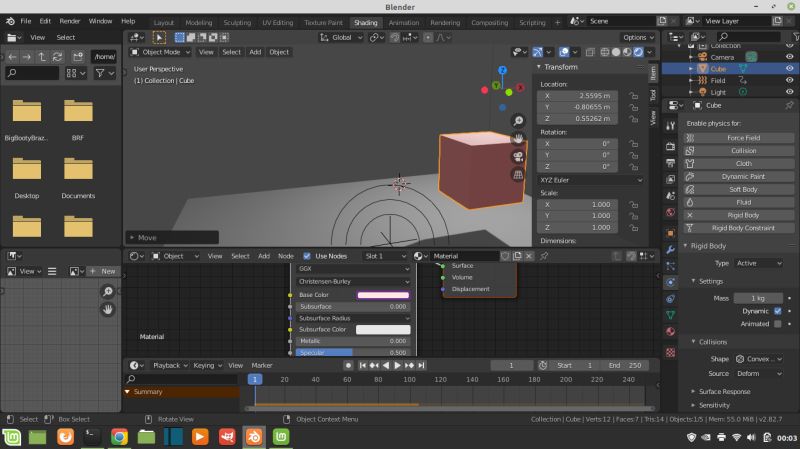Open VLC media player from the taskbar

pos(200,437)
